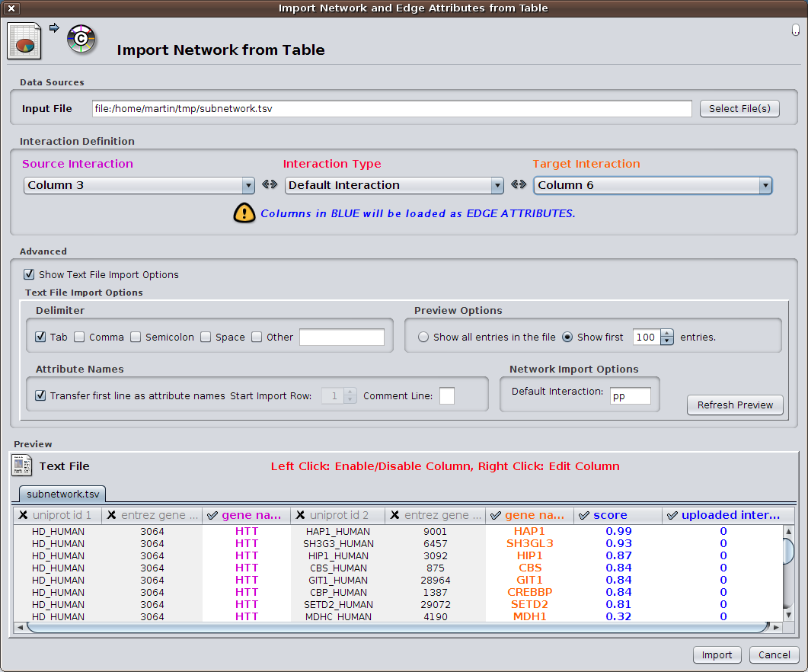Check the Comma delimiter checkbox

79,337
